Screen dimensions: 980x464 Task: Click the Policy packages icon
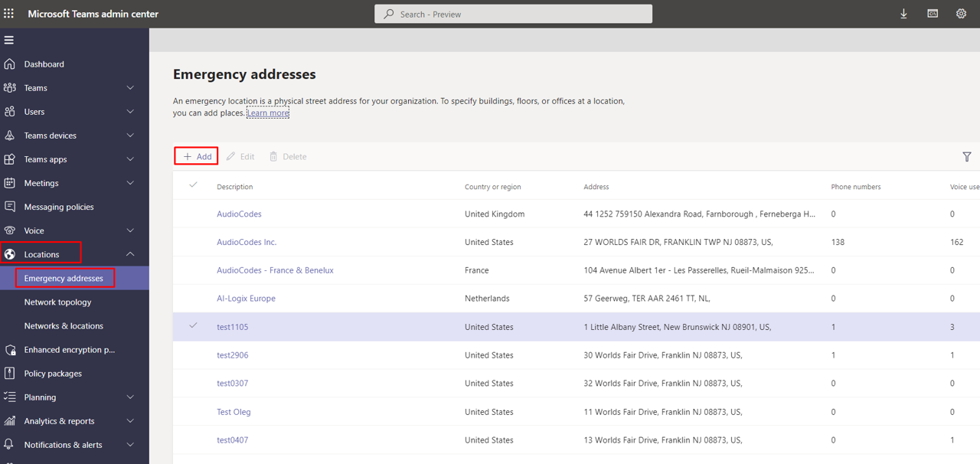(10, 374)
